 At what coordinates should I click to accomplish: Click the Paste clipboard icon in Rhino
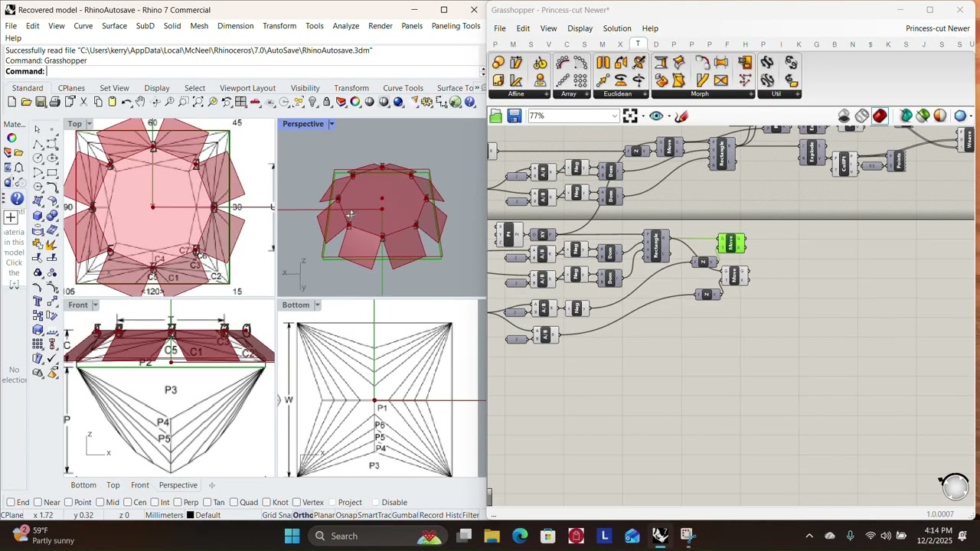pyautogui.click(x=112, y=102)
